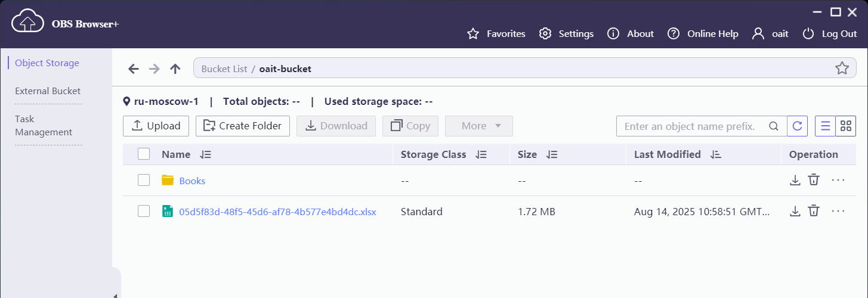This screenshot has height=298, width=868.
Task: Click the xlsx spreadsheet file icon
Action: [168, 211]
